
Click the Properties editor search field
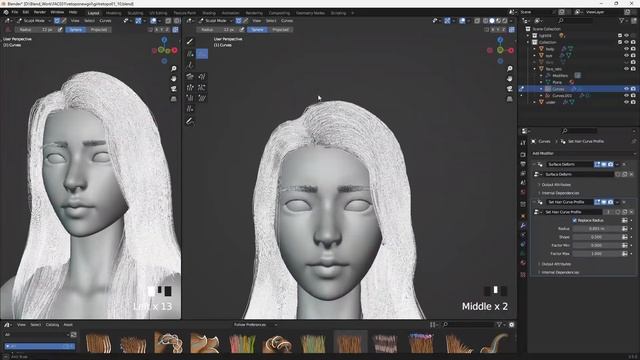[x=579, y=131]
